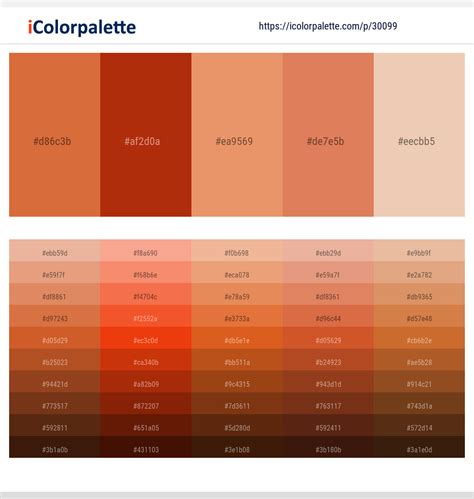The width and height of the screenshot is (474, 499).
Task: Select the large #d86c3b color swatch
Action: click(55, 135)
